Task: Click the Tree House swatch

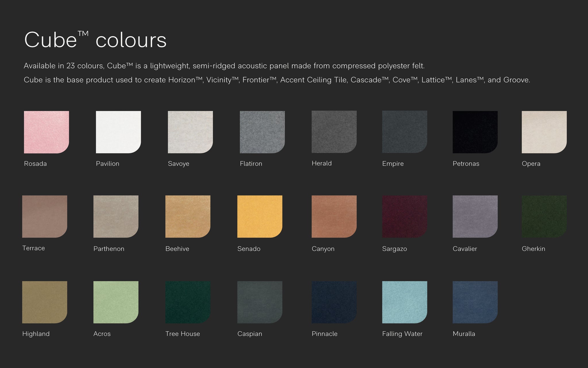Action: click(x=188, y=302)
